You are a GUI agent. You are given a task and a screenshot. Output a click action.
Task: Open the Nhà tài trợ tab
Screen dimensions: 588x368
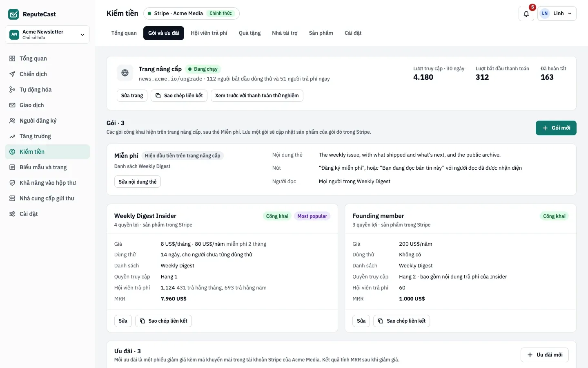[285, 33]
